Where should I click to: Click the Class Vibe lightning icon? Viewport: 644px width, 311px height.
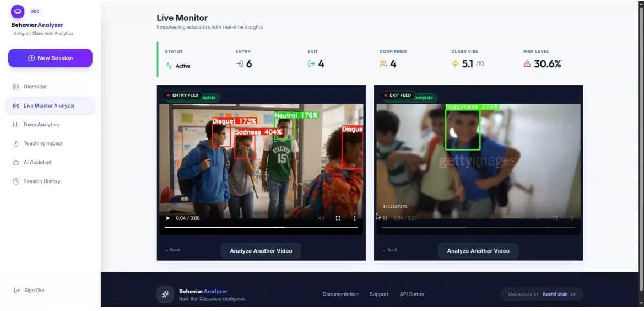tap(455, 63)
